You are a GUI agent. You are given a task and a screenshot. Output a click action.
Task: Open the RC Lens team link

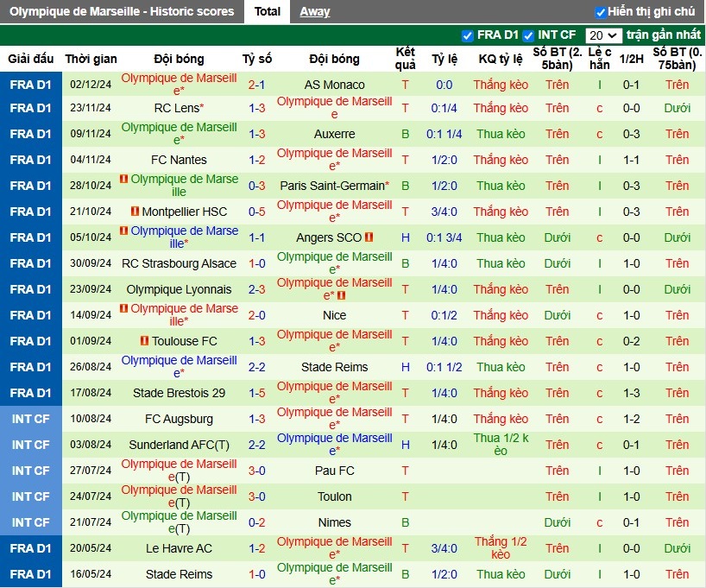[x=179, y=108]
